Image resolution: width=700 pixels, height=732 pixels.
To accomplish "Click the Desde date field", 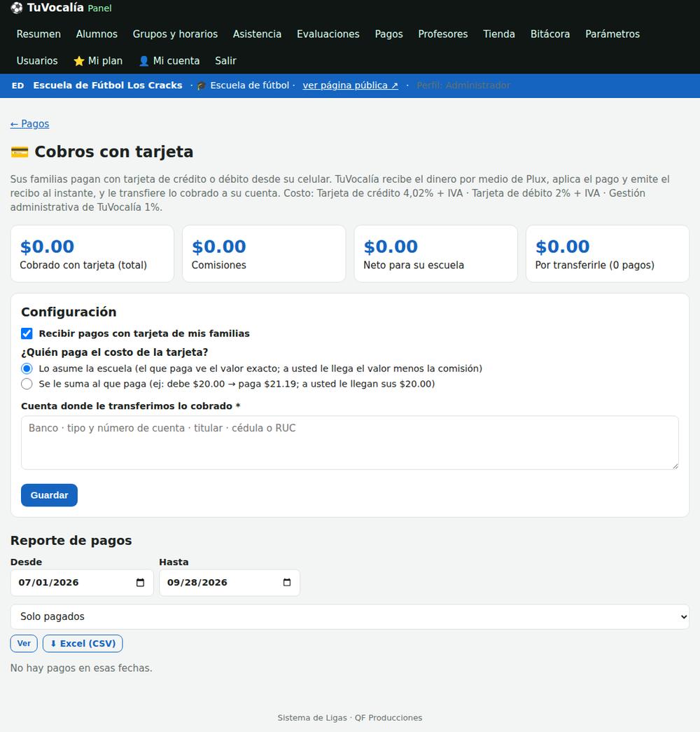I will (x=82, y=583).
